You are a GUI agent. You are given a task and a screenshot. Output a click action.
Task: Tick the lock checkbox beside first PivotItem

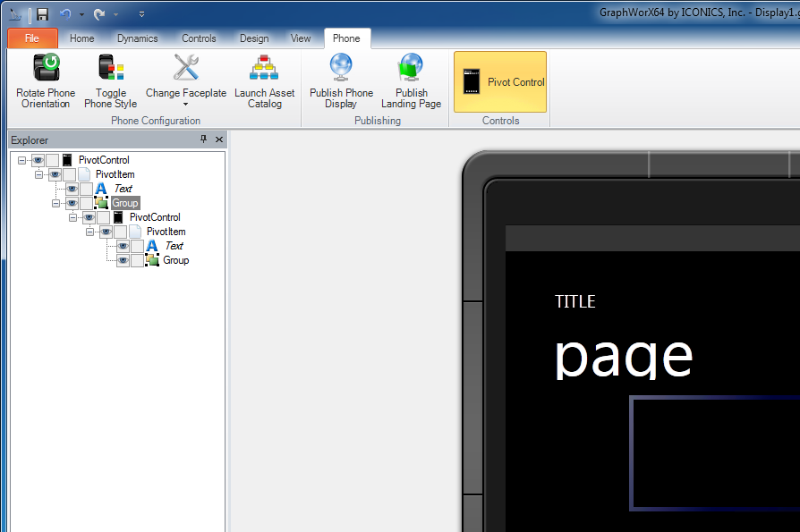pos(69,175)
